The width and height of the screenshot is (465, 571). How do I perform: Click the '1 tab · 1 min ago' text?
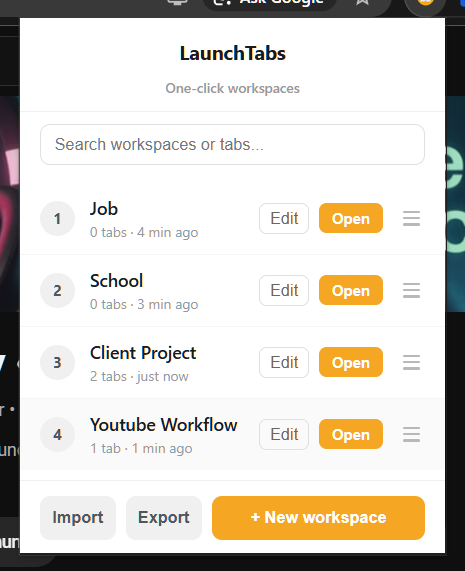(141, 448)
